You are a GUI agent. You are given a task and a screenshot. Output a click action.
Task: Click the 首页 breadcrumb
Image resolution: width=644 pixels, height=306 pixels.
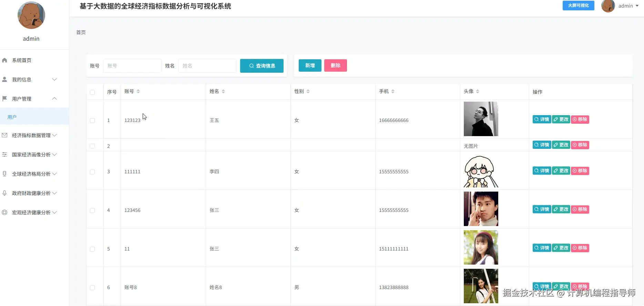click(x=81, y=32)
